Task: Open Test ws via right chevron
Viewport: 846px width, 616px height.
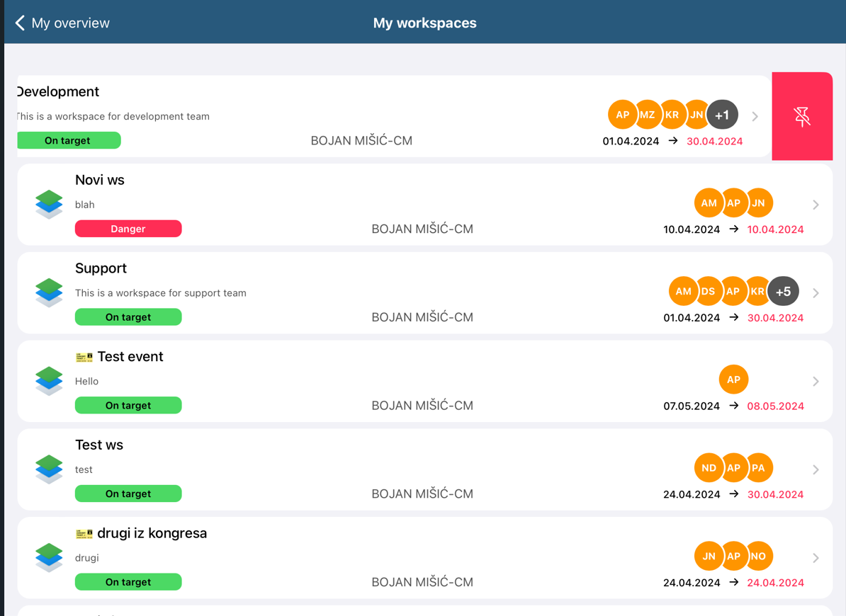Action: (816, 469)
